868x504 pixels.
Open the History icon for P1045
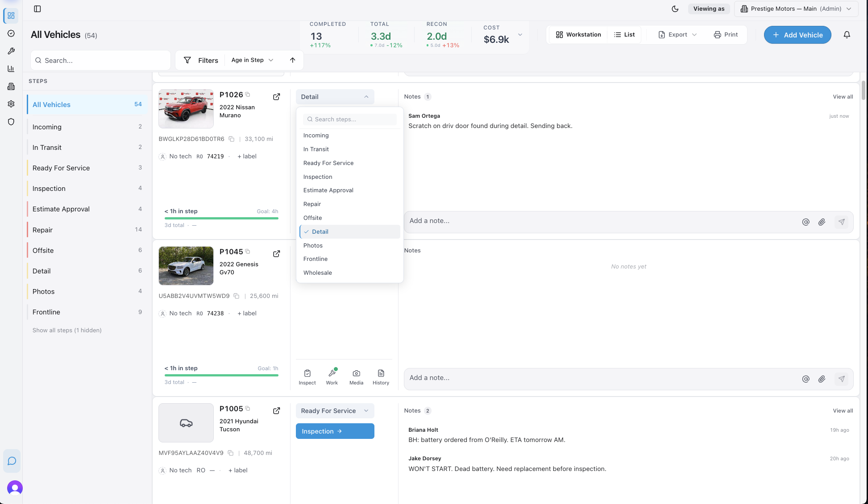point(381,377)
